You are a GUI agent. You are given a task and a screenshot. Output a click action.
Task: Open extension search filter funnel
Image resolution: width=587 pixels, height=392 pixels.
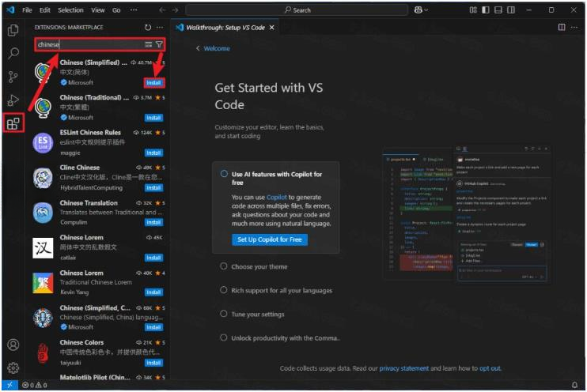[159, 44]
